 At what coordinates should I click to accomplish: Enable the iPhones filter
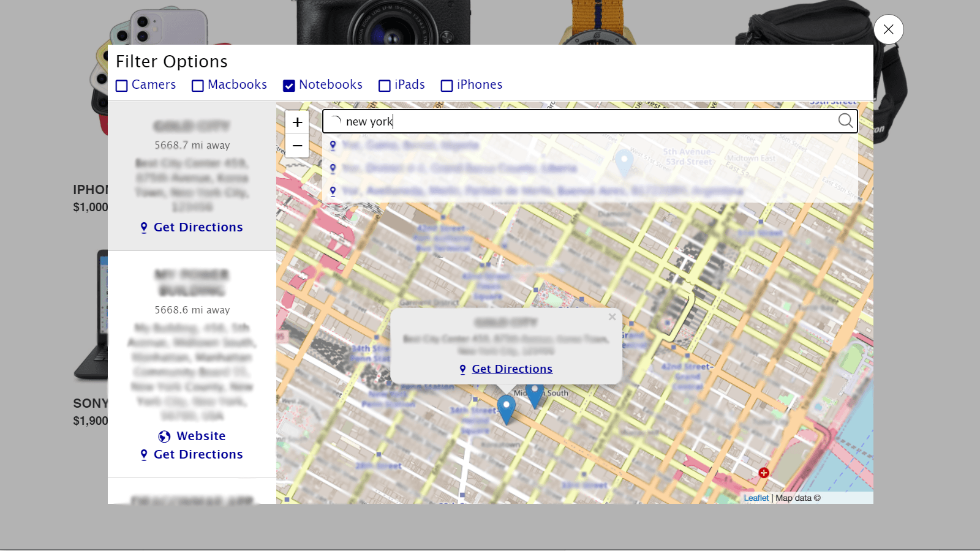tap(447, 85)
